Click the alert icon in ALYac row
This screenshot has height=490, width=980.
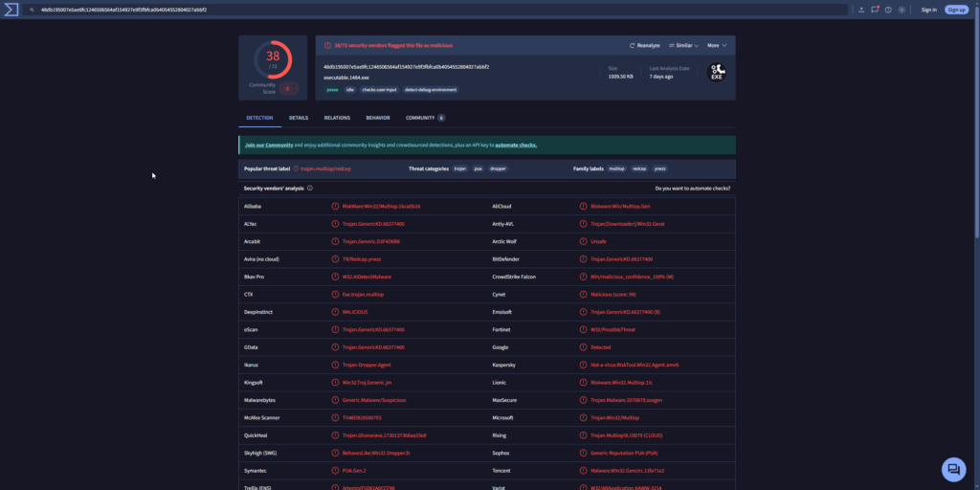(x=335, y=224)
